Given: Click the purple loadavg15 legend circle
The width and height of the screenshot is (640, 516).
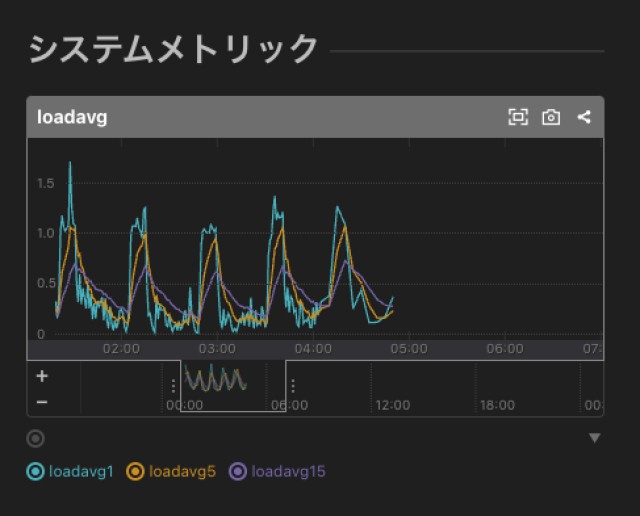Looking at the screenshot, I should [238, 471].
